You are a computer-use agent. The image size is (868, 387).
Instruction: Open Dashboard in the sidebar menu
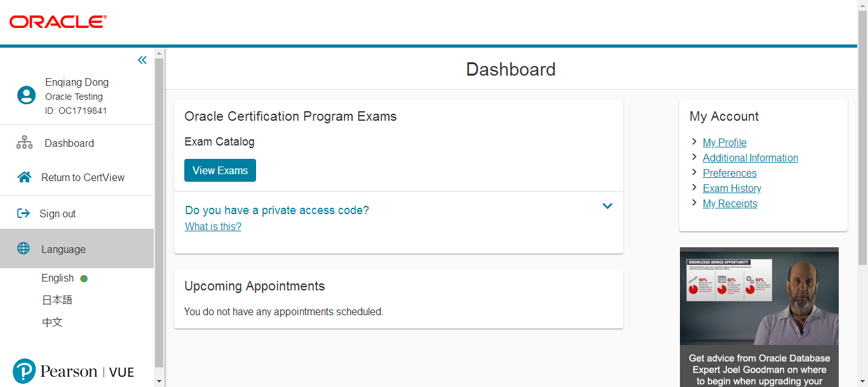[x=69, y=144]
